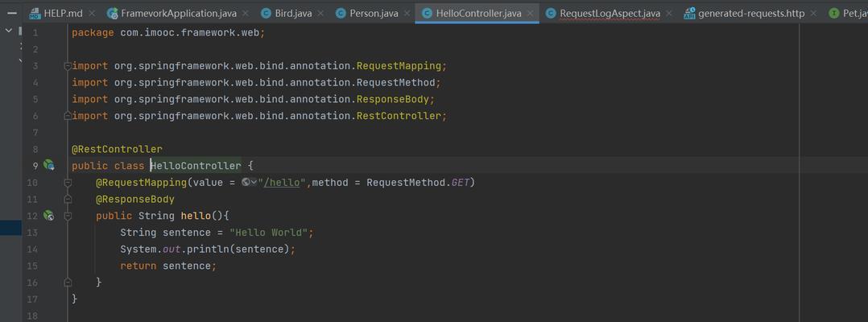Click the class icon on the Bird.java tab

[x=267, y=13]
